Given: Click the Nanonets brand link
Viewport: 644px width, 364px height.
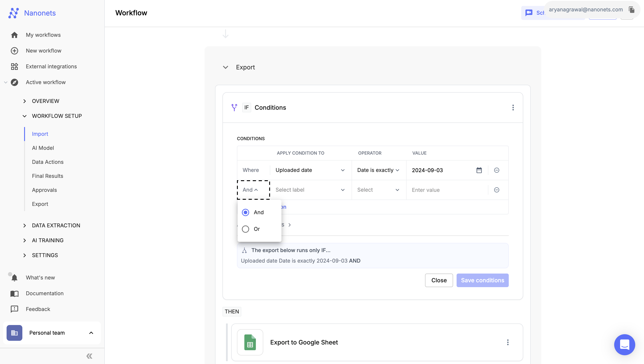Looking at the screenshot, I should pyautogui.click(x=40, y=13).
